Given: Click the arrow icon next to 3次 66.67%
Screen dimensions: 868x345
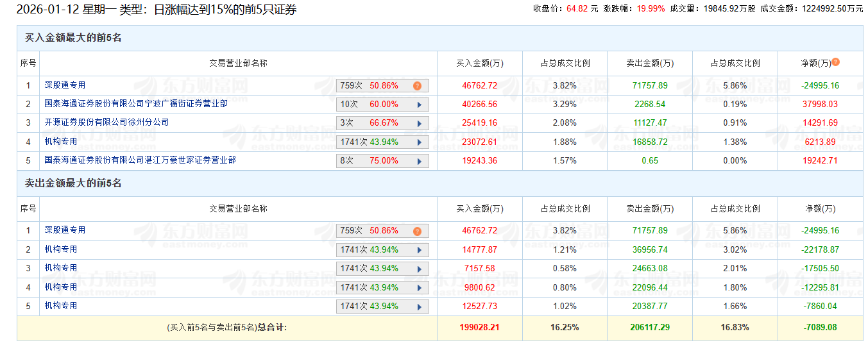Looking at the screenshot, I should 420,124.
